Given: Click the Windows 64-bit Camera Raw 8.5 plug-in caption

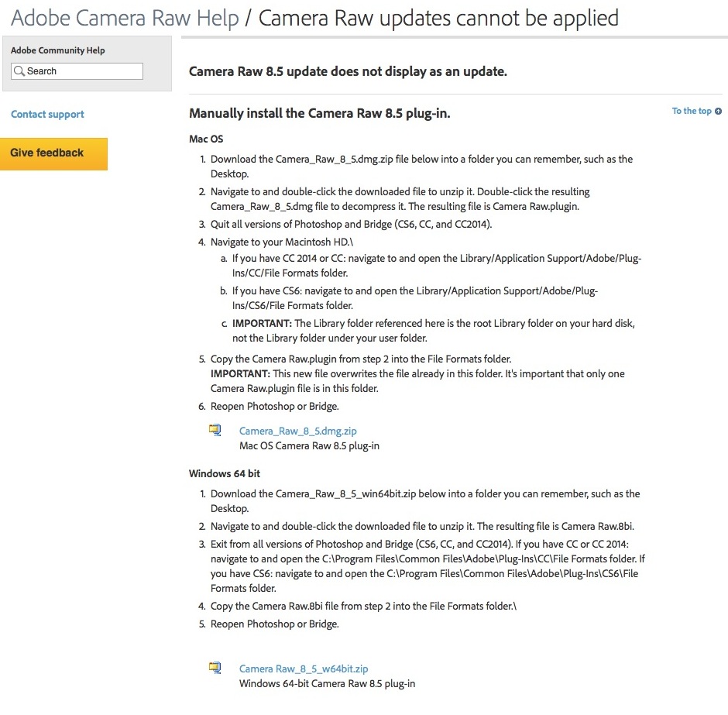Looking at the screenshot, I should tap(328, 683).
